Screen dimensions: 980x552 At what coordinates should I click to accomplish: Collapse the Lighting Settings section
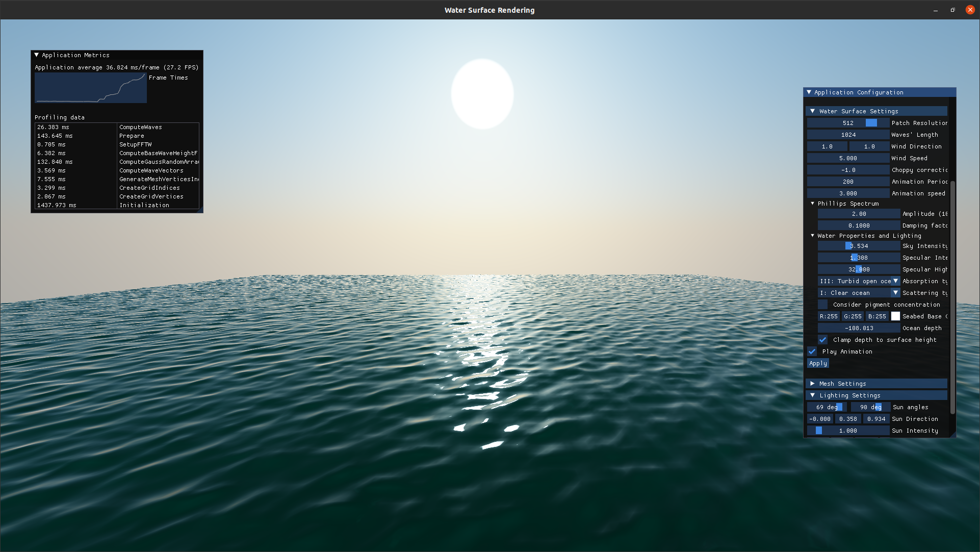point(812,395)
